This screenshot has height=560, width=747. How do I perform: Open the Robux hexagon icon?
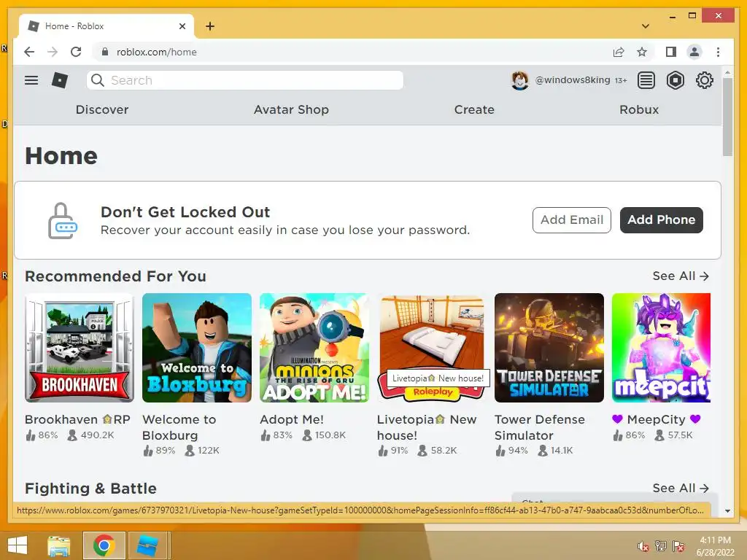[675, 80]
